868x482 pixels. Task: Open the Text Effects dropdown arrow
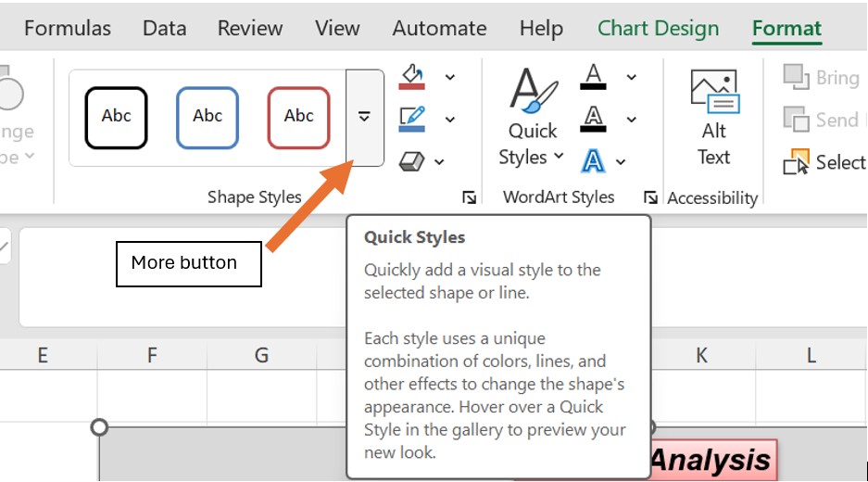(621, 162)
